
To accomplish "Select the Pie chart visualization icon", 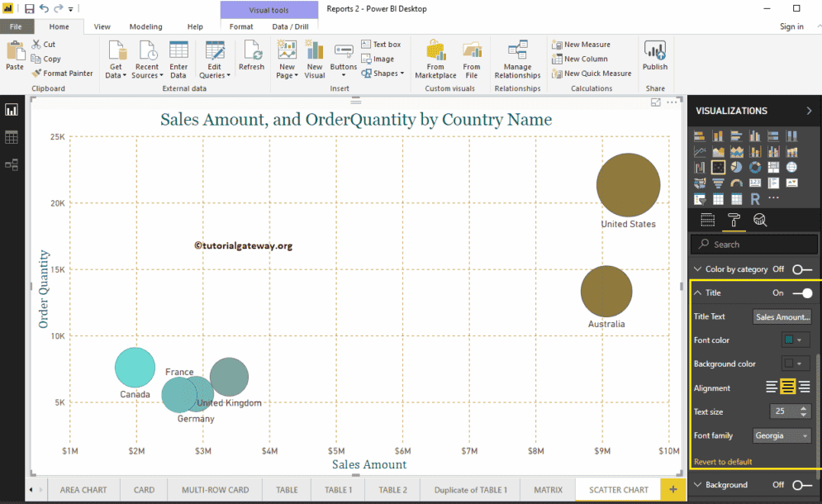I will pyautogui.click(x=737, y=167).
